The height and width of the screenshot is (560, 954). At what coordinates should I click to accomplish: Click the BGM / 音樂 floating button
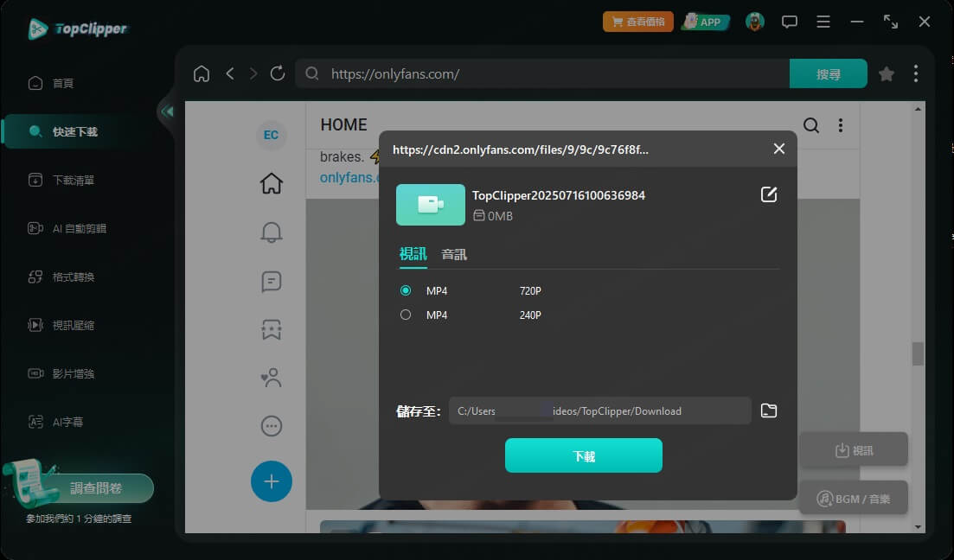[854, 499]
